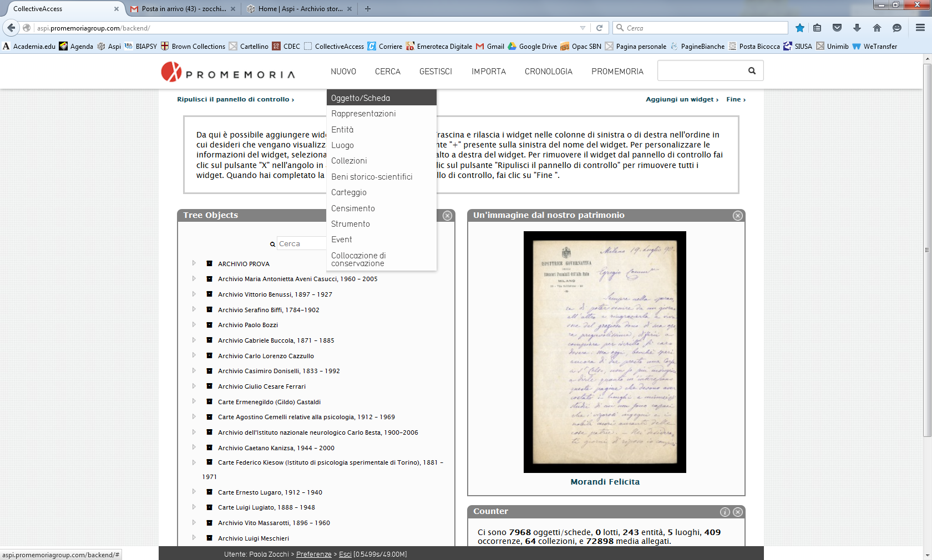Open the WeTransfer bookmark
The image size is (932, 560).
click(x=875, y=47)
